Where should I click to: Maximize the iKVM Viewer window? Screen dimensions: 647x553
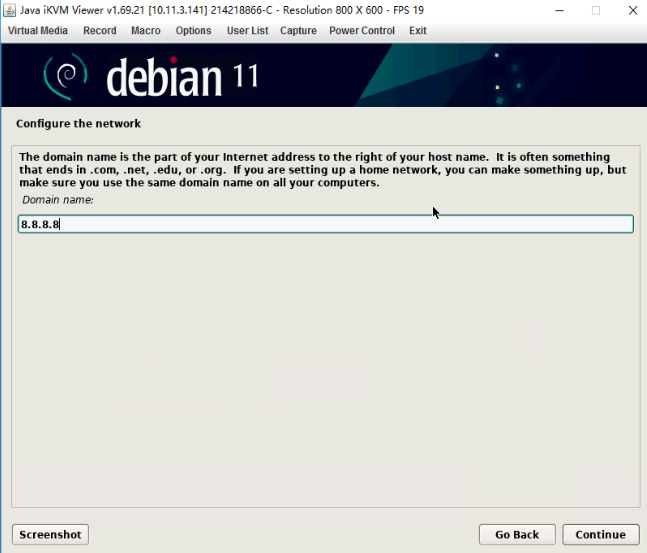[x=596, y=10]
